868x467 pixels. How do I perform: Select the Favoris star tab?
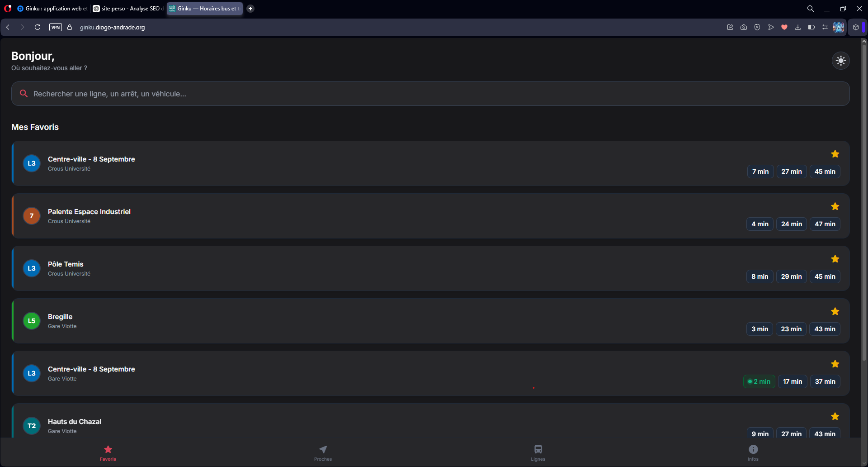tap(108, 453)
